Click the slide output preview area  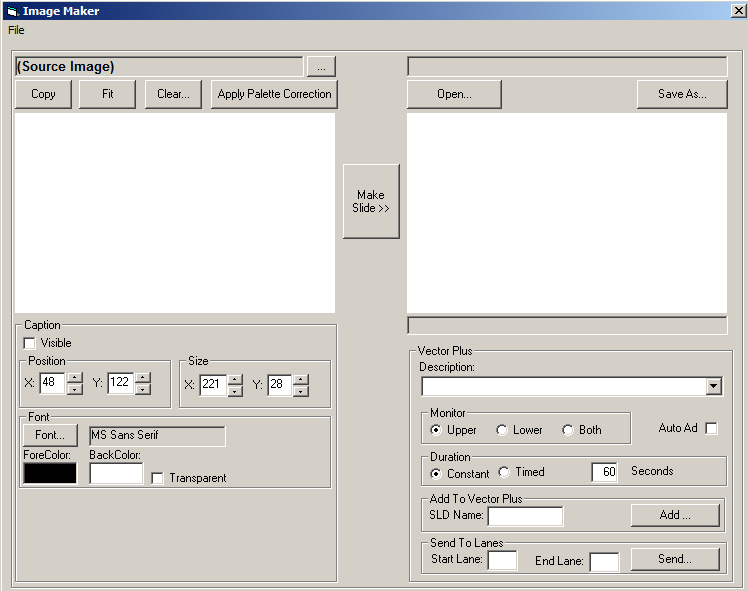(x=567, y=213)
